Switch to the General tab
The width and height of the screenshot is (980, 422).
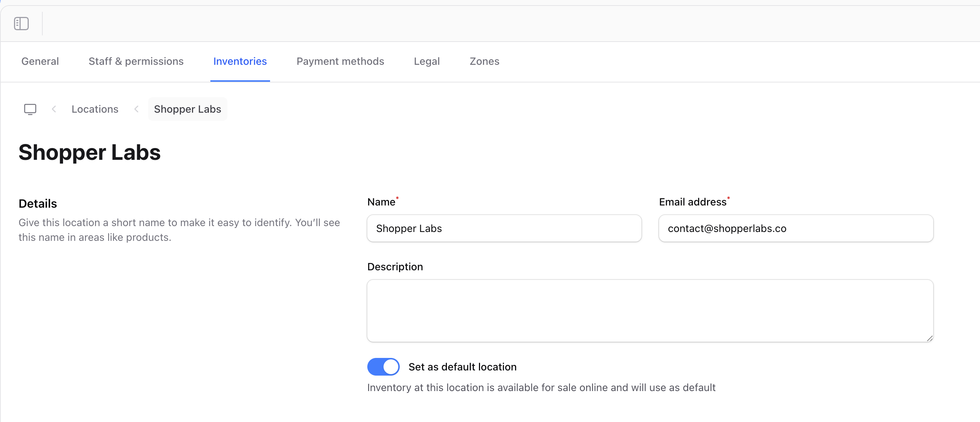coord(39,61)
